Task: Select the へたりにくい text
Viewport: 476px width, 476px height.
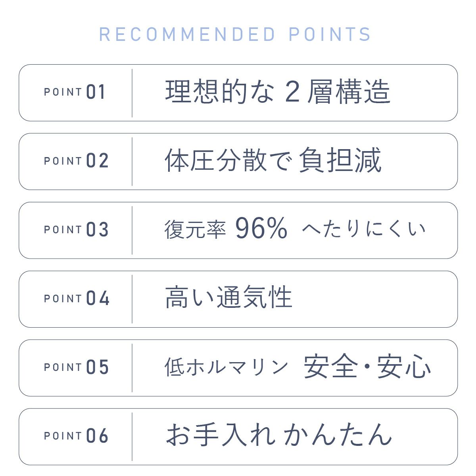Action: click(x=363, y=229)
